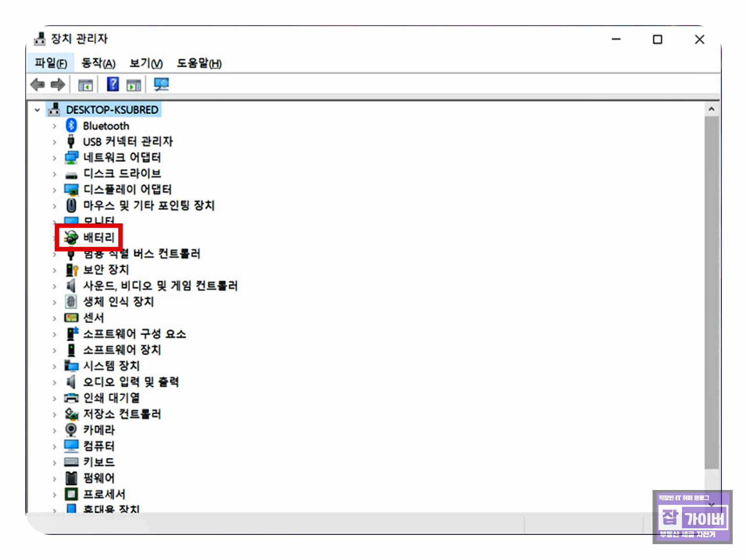Open the 동작(A) menu
The height and width of the screenshot is (560, 747).
coord(98,63)
